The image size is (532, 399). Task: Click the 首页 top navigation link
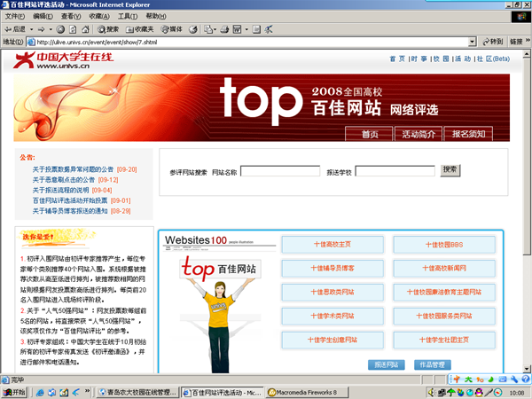(397, 59)
